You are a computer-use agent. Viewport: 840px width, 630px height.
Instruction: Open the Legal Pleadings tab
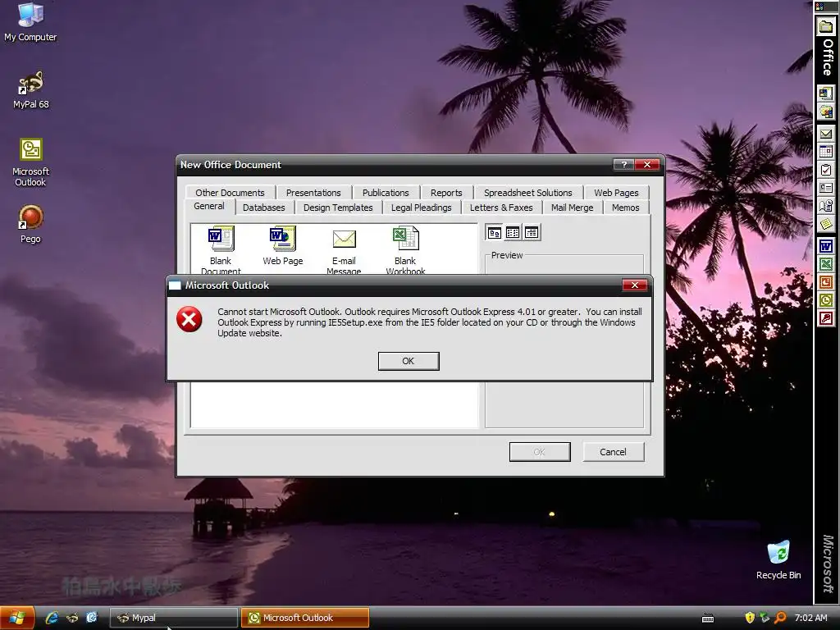[421, 208]
